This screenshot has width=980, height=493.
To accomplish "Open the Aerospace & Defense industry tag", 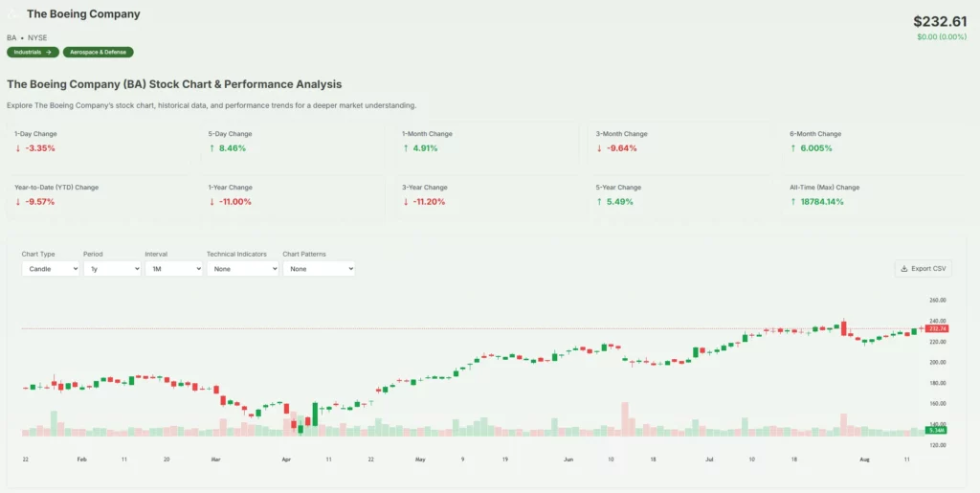I will pos(99,52).
